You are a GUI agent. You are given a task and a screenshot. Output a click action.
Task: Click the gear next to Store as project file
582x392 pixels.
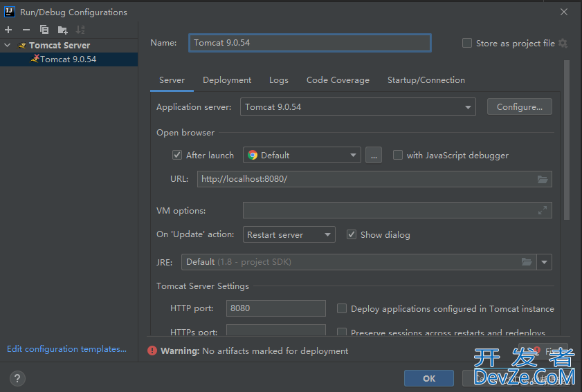tap(563, 44)
